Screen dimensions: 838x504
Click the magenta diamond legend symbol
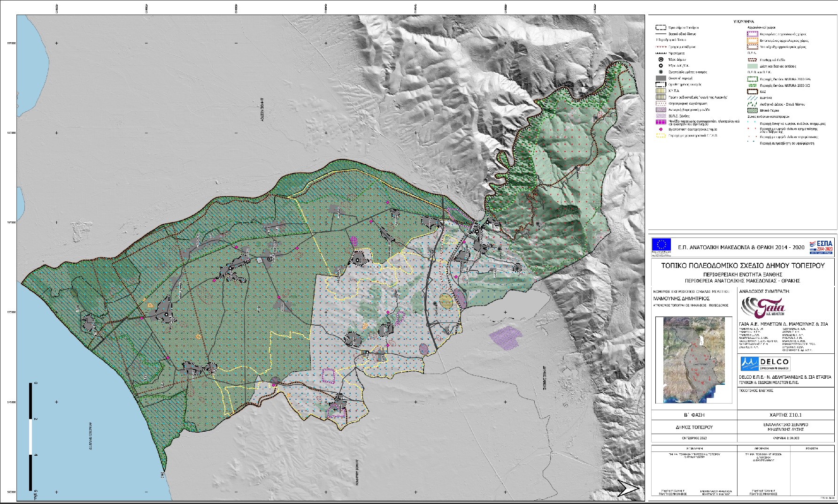pos(661,129)
